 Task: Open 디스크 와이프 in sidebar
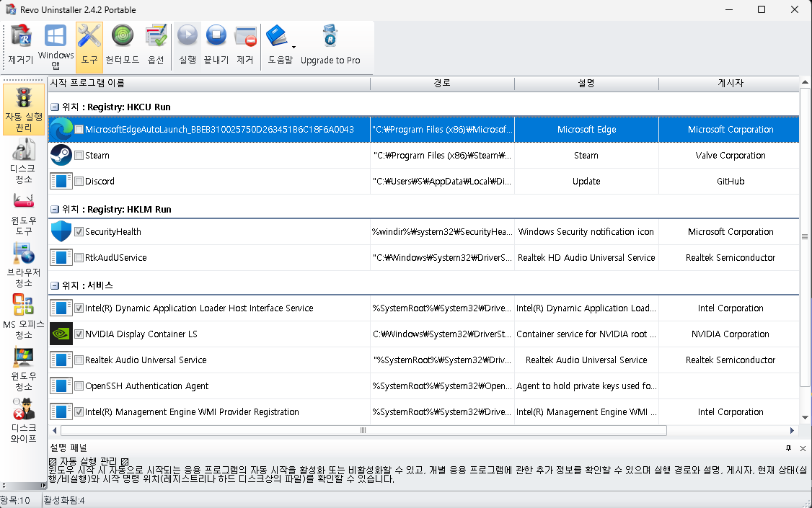(x=24, y=421)
